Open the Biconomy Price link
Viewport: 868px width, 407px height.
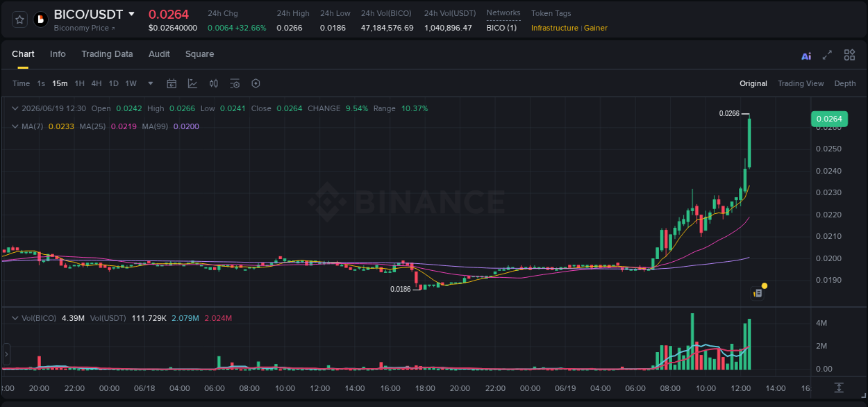pos(85,28)
